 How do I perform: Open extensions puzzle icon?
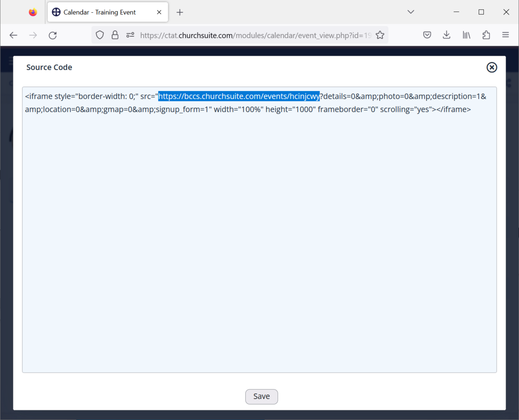pos(486,35)
